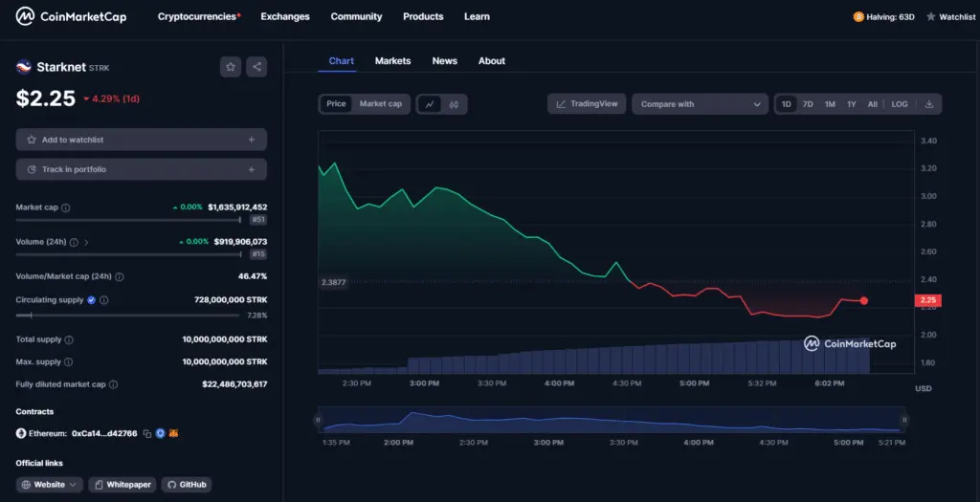Switch to candlestick chart view icon
This screenshot has width=980, height=502.
(x=455, y=104)
